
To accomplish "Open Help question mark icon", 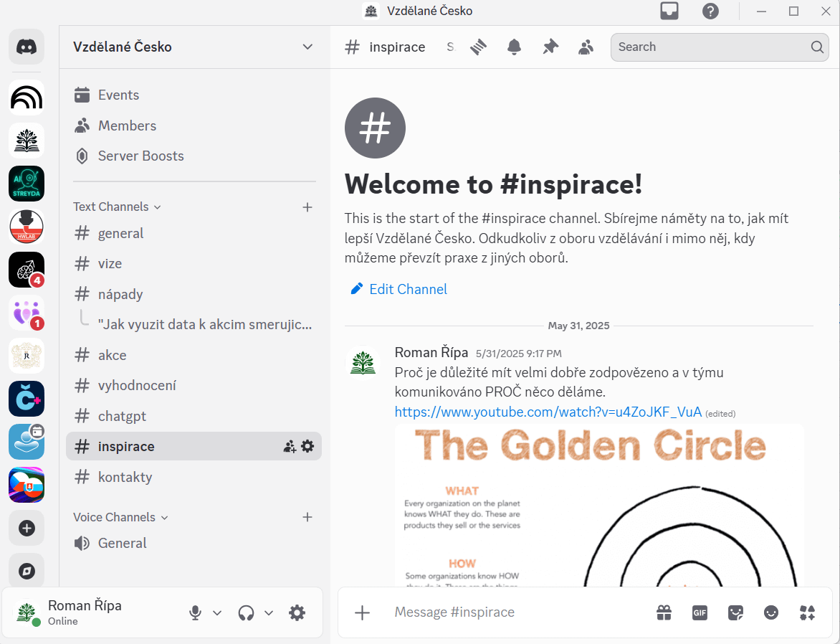I will pyautogui.click(x=710, y=11).
